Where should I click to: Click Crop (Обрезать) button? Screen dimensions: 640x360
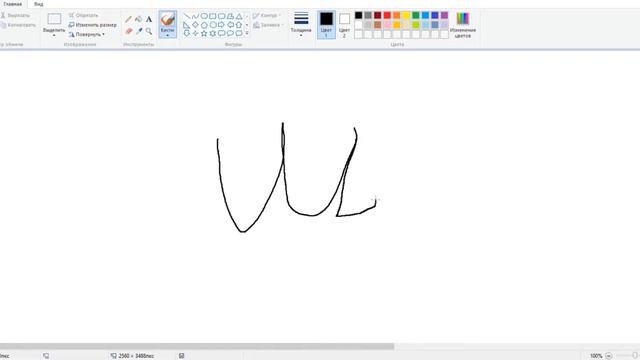point(84,16)
